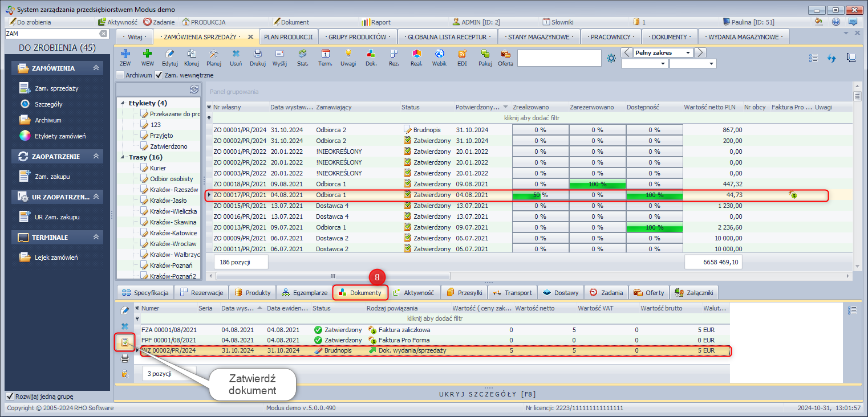Open the Pełny zakres range dropdown

689,53
